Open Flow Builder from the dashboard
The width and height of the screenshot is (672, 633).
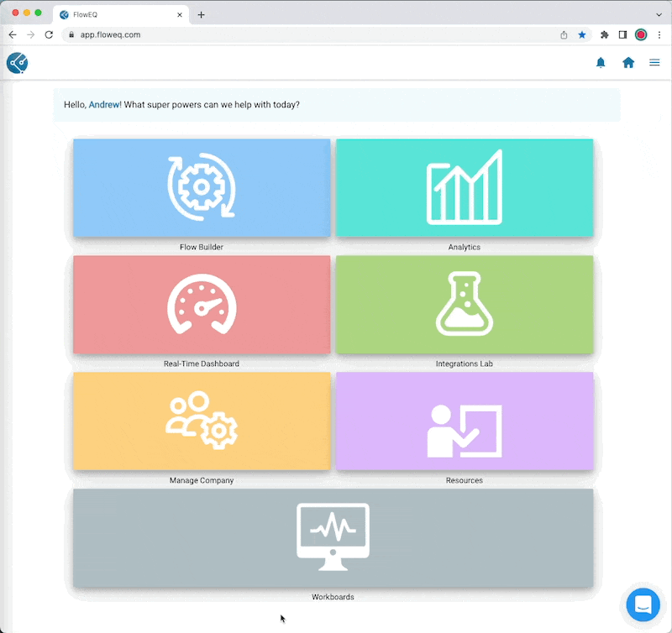(201, 188)
